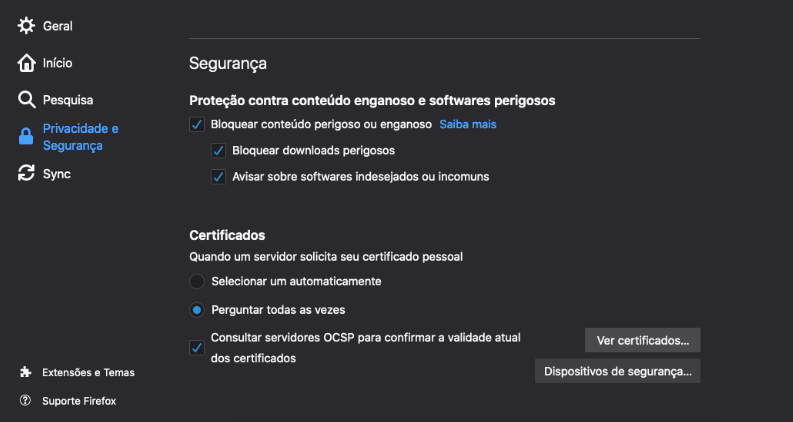Viewport: 793px width, 422px height.
Task: Click the Extensões e Temas puzzle icon
Action: pos(26,372)
